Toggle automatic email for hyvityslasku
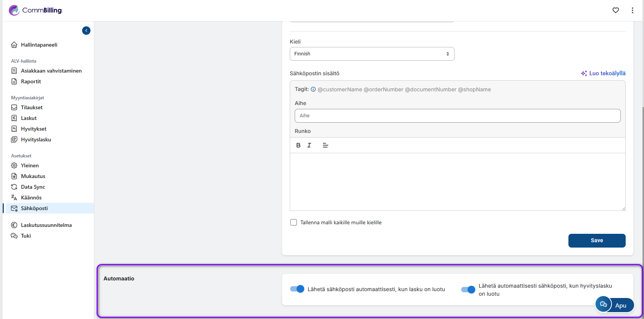 468,290
